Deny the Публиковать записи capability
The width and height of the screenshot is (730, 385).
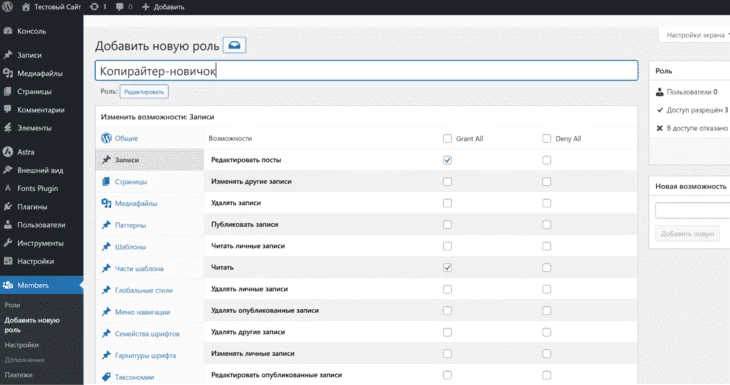pyautogui.click(x=547, y=224)
